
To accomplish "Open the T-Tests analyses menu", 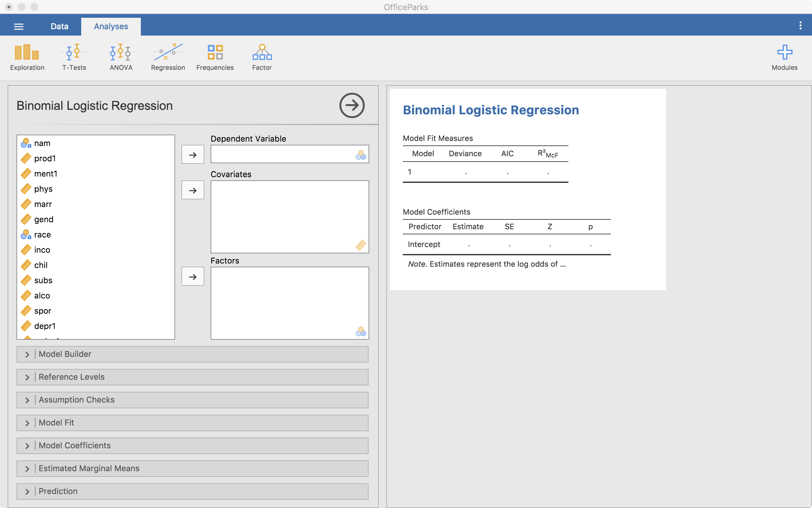I will [74, 57].
